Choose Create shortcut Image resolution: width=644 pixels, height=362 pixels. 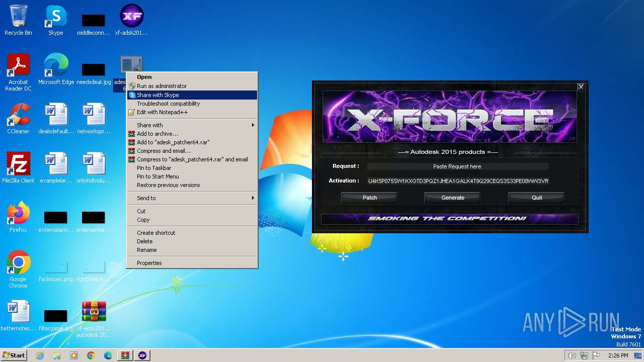[192, 233]
